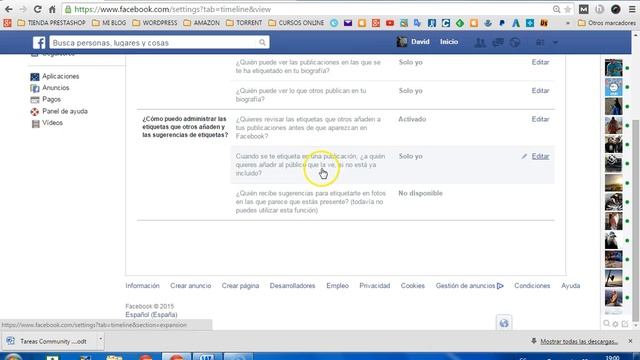Open the Otros marcadores folder
Image resolution: width=640 pixels, height=360 pixels.
[x=607, y=23]
